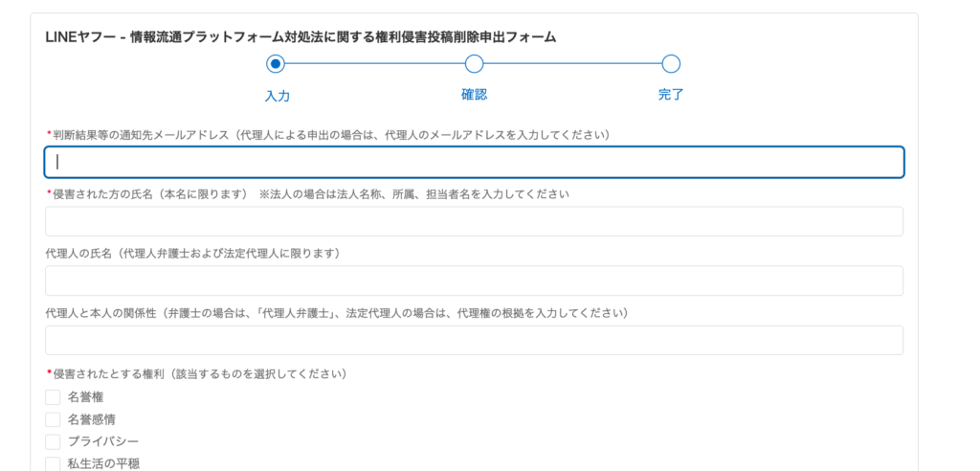This screenshot has height=471, width=980.
Task: Click the 完了 step circle
Action: click(671, 64)
